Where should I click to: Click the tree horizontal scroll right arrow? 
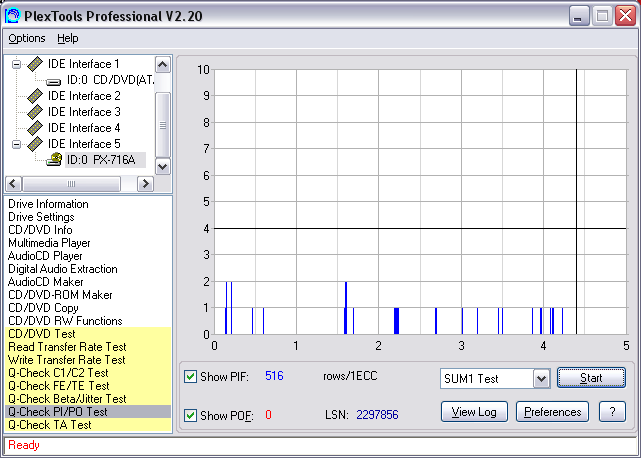coord(146,184)
